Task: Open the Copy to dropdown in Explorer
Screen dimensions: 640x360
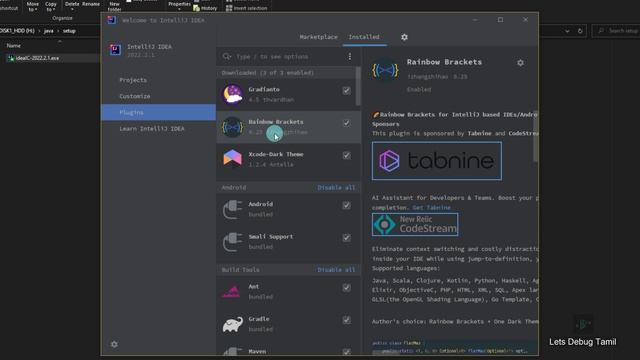Action: (51, 7)
